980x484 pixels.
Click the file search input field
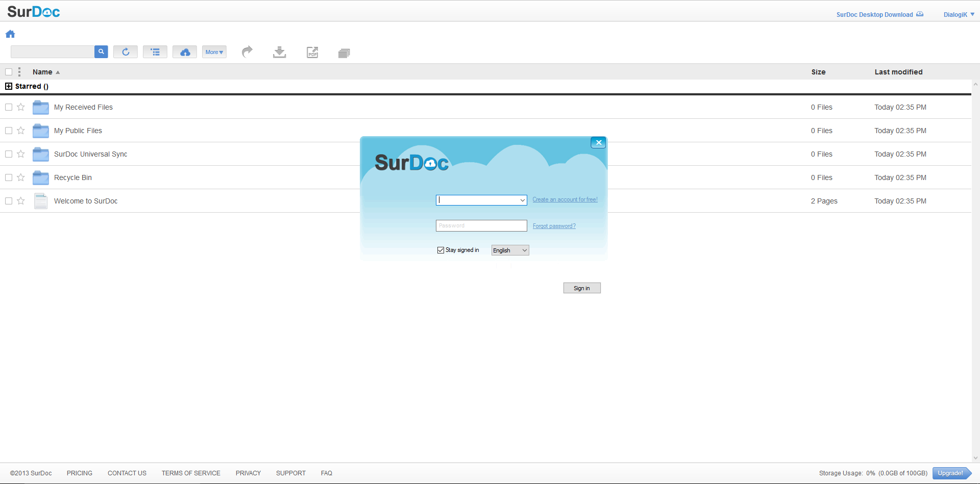53,52
